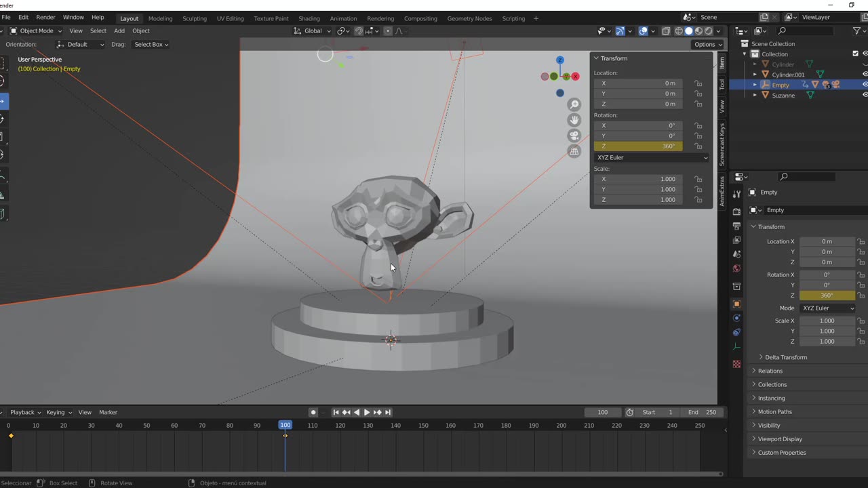Jump to timeline start frame
The height and width of the screenshot is (488, 868).
[x=336, y=412]
